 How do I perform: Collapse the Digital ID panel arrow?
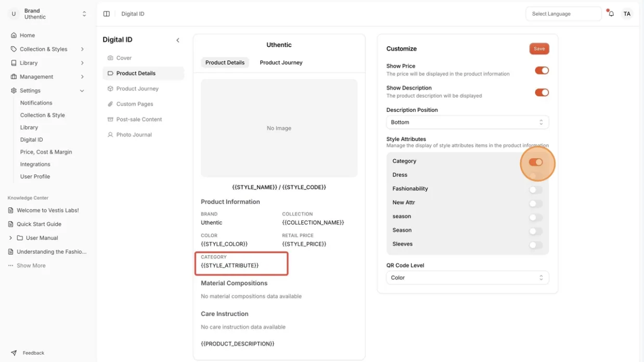tap(178, 40)
